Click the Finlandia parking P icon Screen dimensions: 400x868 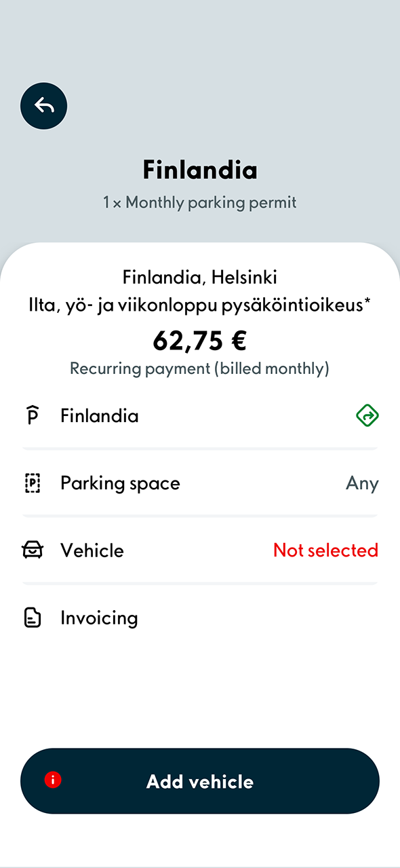pyautogui.click(x=31, y=415)
